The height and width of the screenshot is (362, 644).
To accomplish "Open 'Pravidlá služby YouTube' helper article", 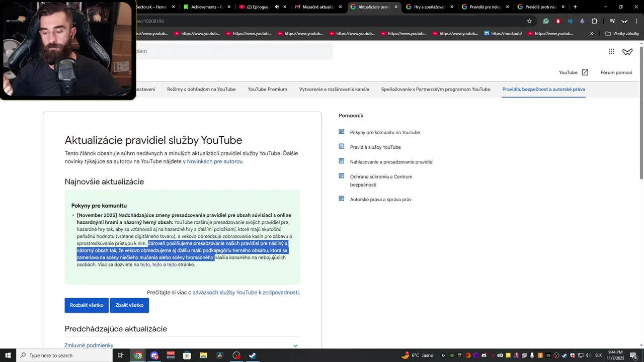I will click(x=375, y=147).
